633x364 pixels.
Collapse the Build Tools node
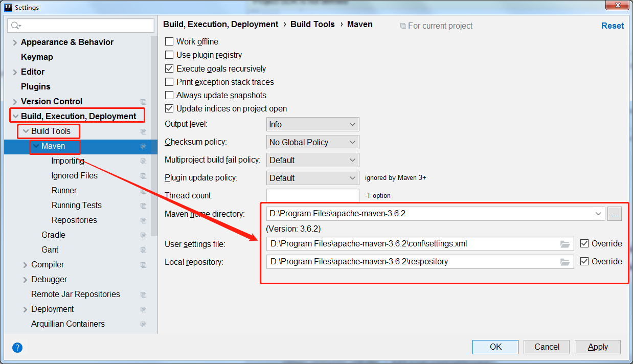pyautogui.click(x=26, y=131)
